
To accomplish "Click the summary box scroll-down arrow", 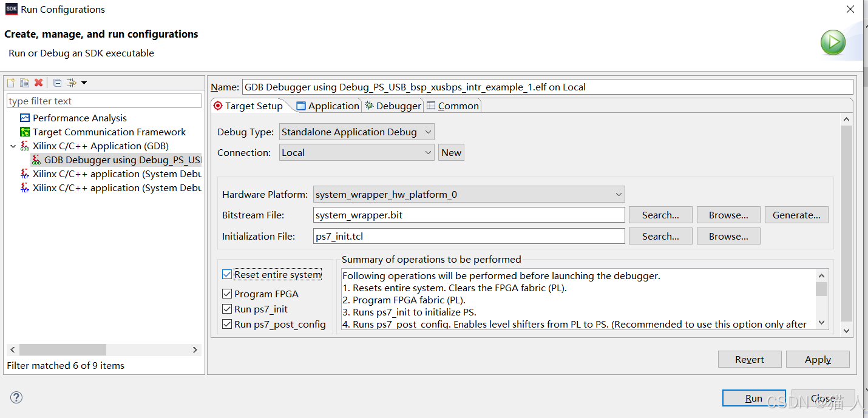I will [822, 323].
